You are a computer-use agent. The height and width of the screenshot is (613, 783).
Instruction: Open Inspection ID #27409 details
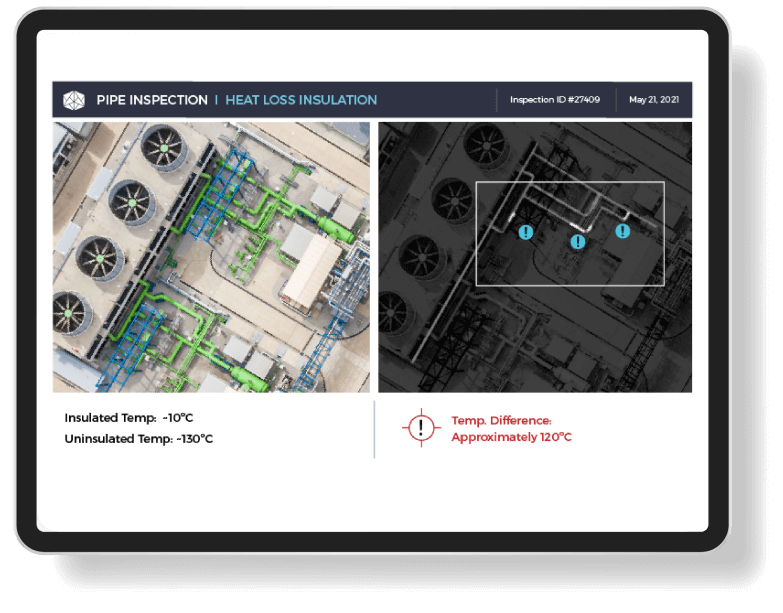coord(555,100)
